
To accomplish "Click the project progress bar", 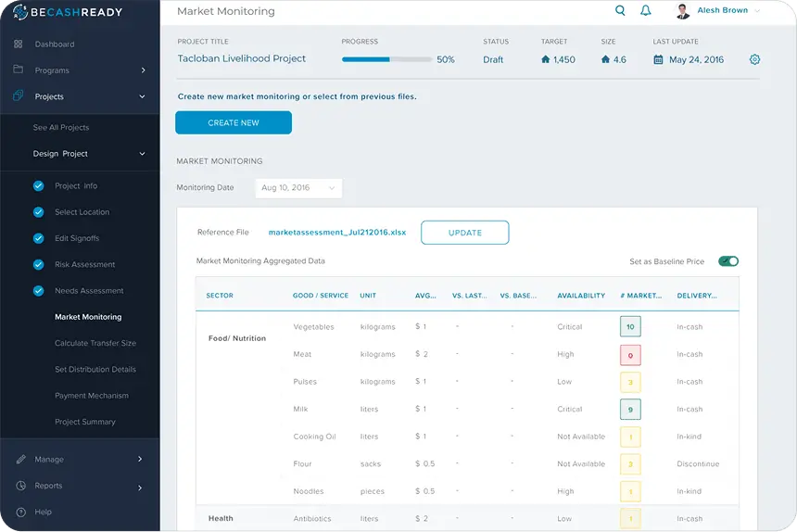I will coord(386,59).
